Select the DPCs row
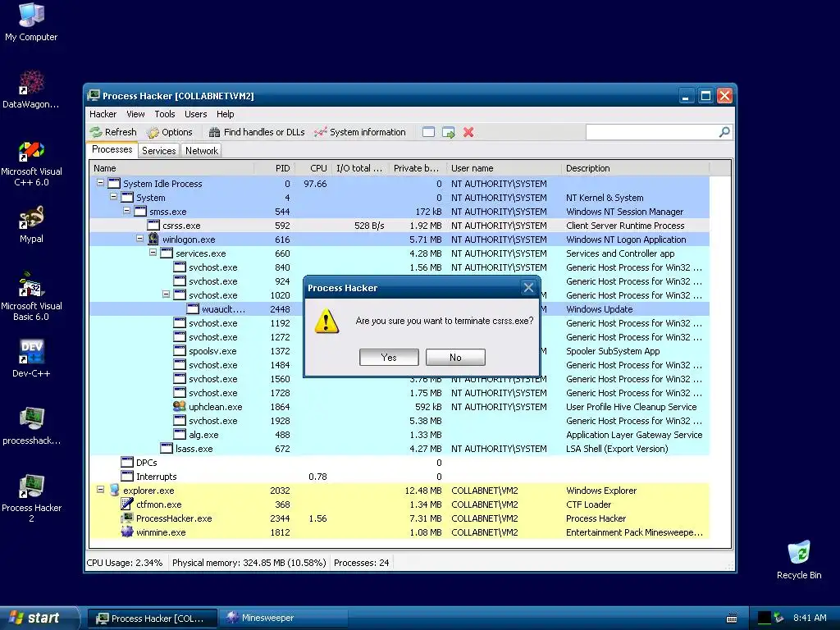This screenshot has height=630, width=840. 399,463
